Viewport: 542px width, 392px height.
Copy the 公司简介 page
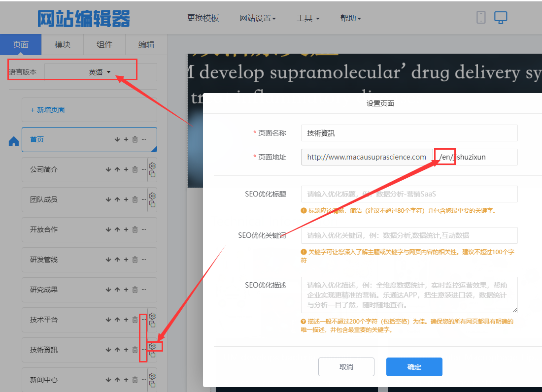click(x=152, y=174)
